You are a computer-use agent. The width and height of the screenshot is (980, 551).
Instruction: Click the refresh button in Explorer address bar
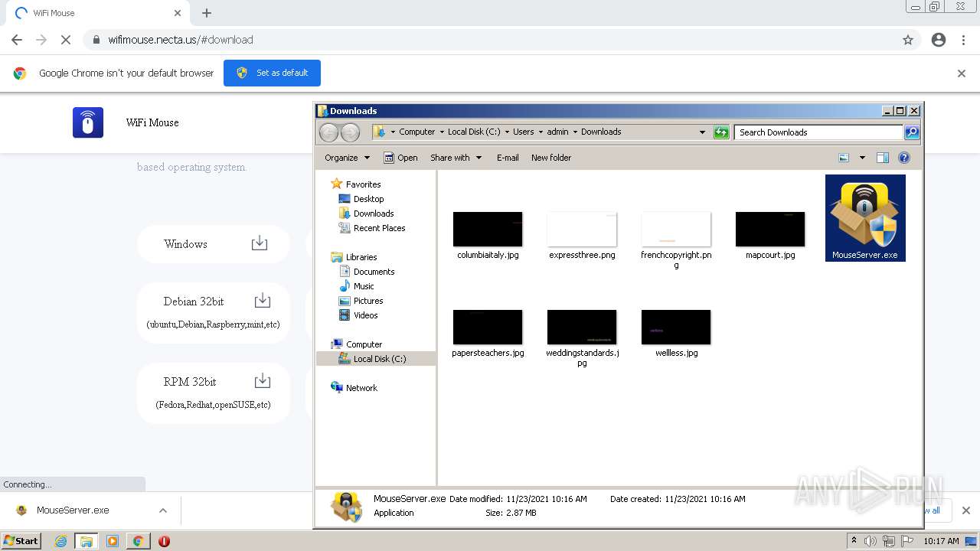coord(721,132)
